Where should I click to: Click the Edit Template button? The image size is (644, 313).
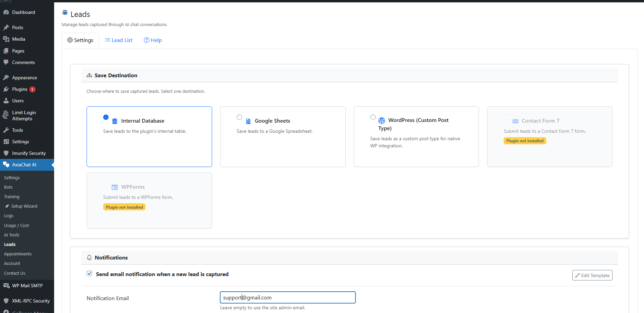tap(592, 275)
